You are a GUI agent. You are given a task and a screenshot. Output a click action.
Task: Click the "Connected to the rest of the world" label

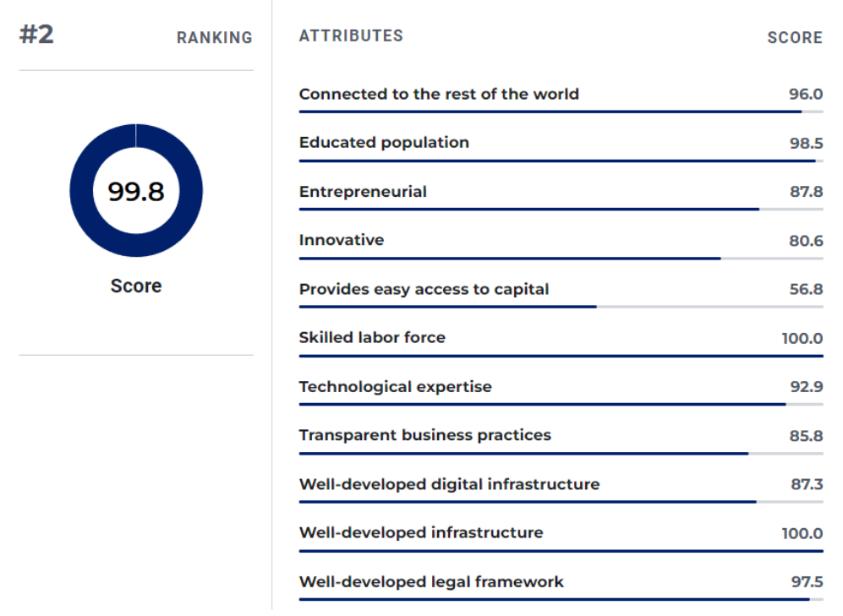click(x=439, y=94)
